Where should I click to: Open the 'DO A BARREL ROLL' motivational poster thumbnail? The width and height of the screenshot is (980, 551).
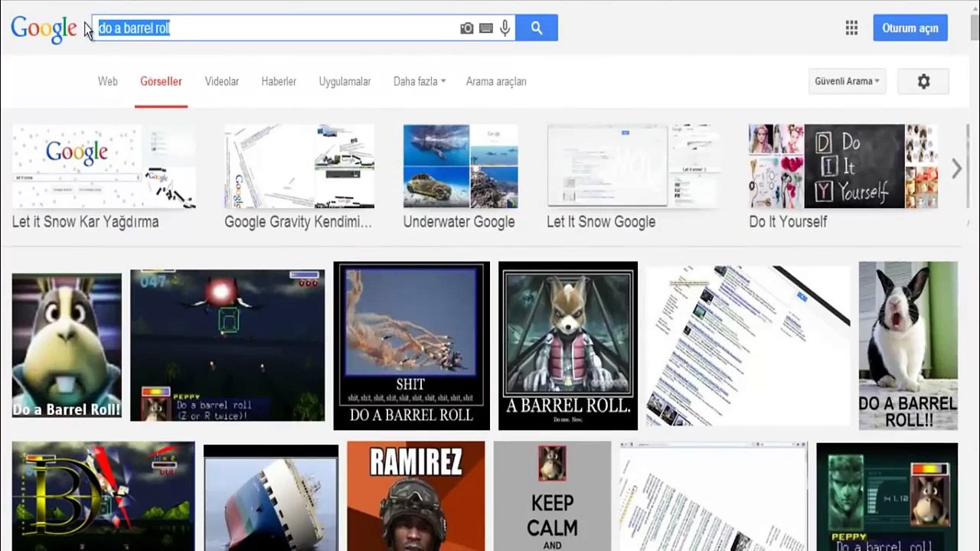[x=412, y=346]
